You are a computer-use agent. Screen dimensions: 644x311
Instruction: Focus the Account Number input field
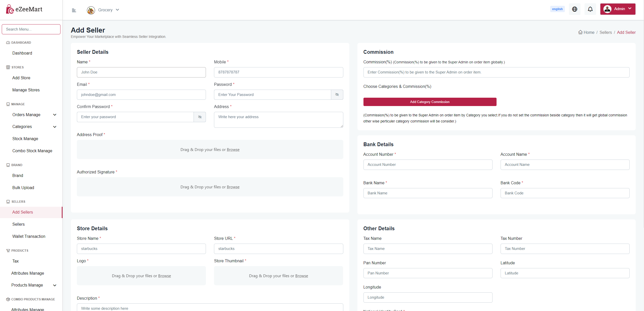point(427,165)
